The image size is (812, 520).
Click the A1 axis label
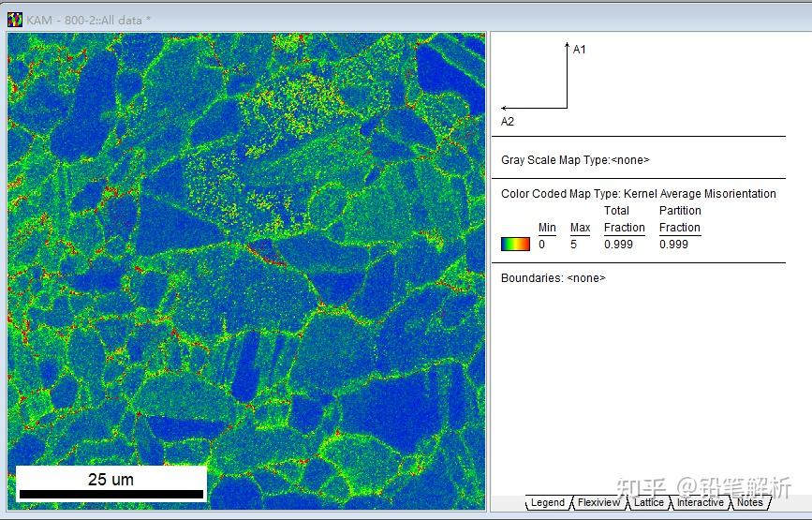(580, 50)
